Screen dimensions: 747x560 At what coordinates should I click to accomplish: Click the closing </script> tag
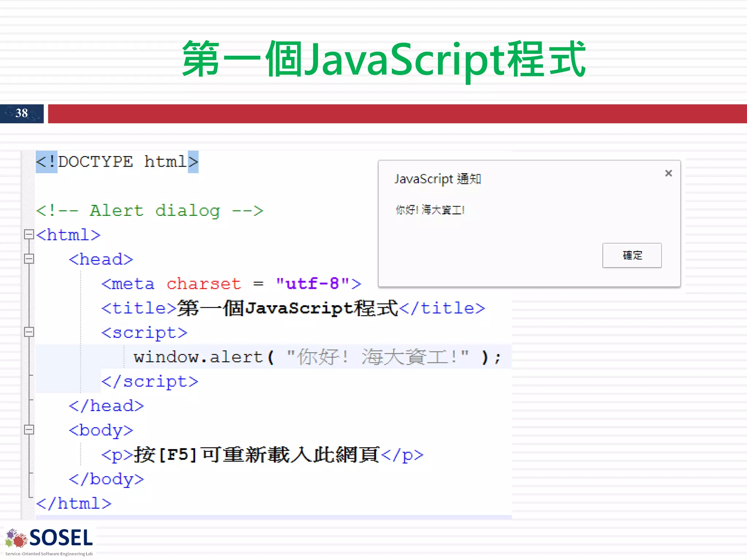pos(150,381)
